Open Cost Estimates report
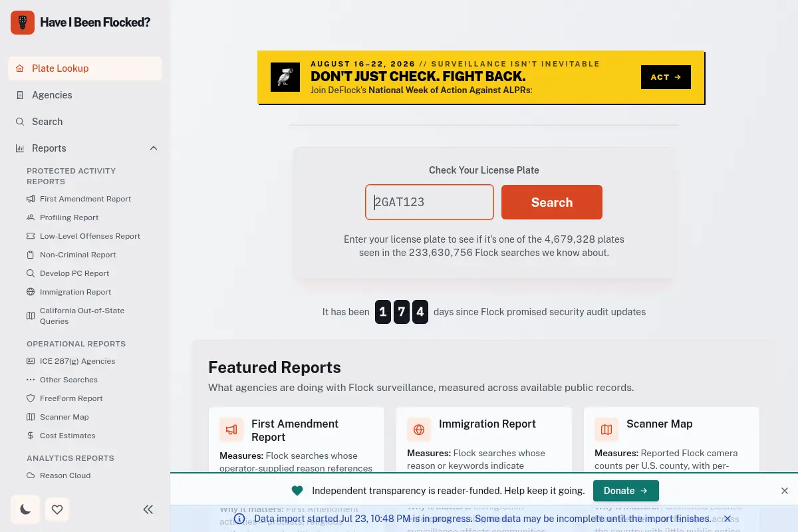 67,436
